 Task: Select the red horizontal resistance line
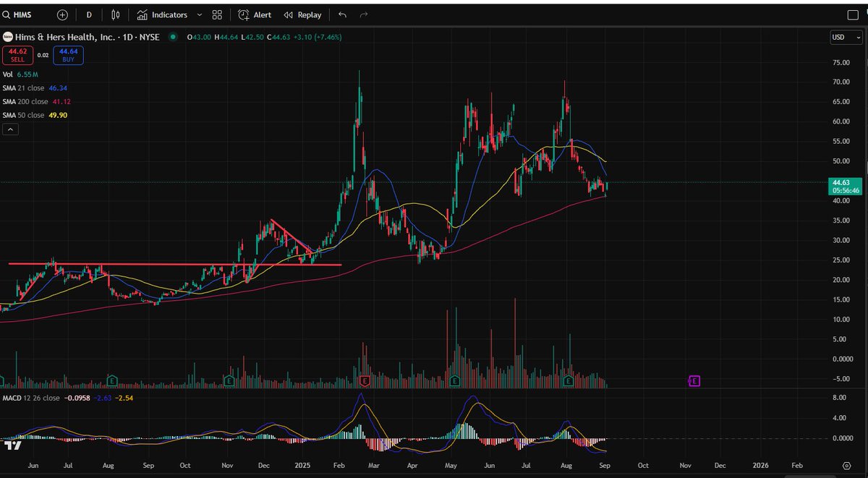click(175, 264)
